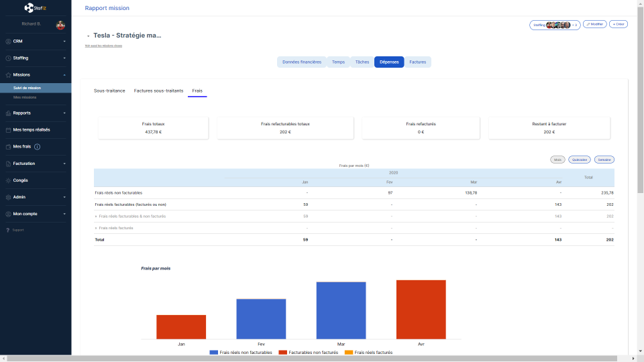The height and width of the screenshot is (362, 644).
Task: Click the Restant à facturer card
Action: coord(549,128)
